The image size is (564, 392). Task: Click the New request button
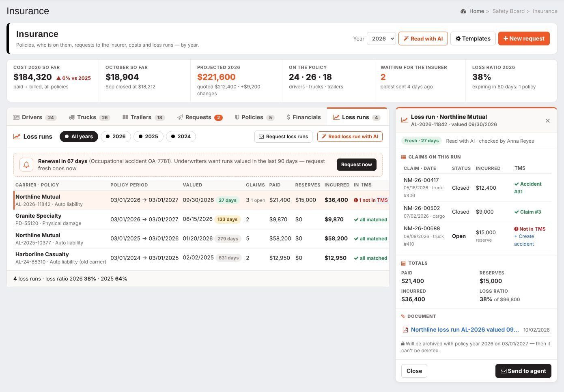pos(524,39)
